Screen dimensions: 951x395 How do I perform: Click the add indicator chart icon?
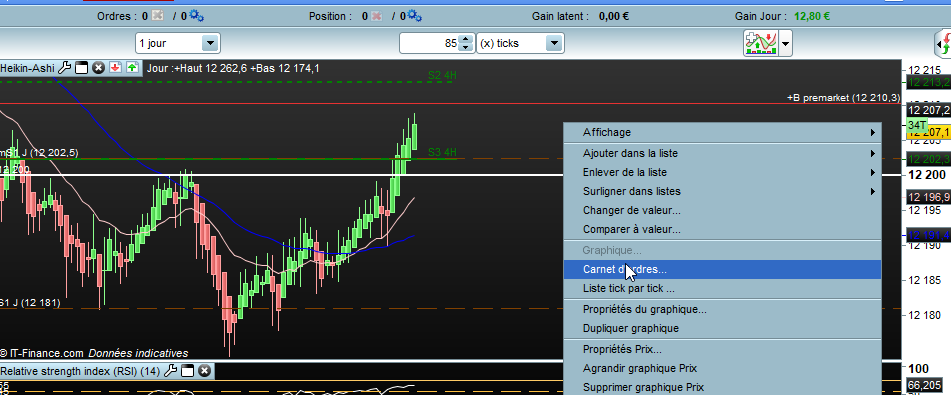pos(761,44)
